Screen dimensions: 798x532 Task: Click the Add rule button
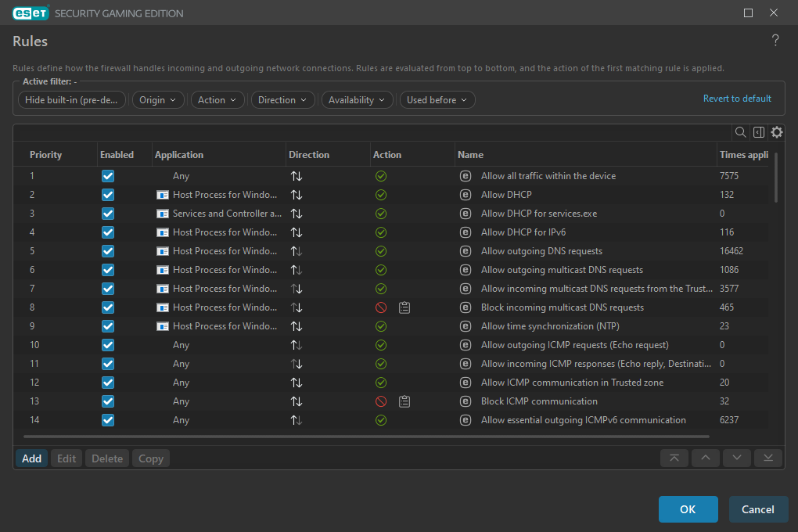(31, 458)
